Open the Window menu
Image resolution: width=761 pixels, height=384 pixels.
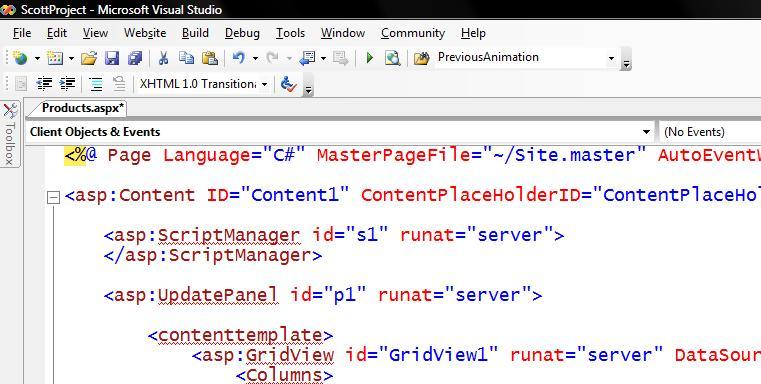(x=343, y=33)
